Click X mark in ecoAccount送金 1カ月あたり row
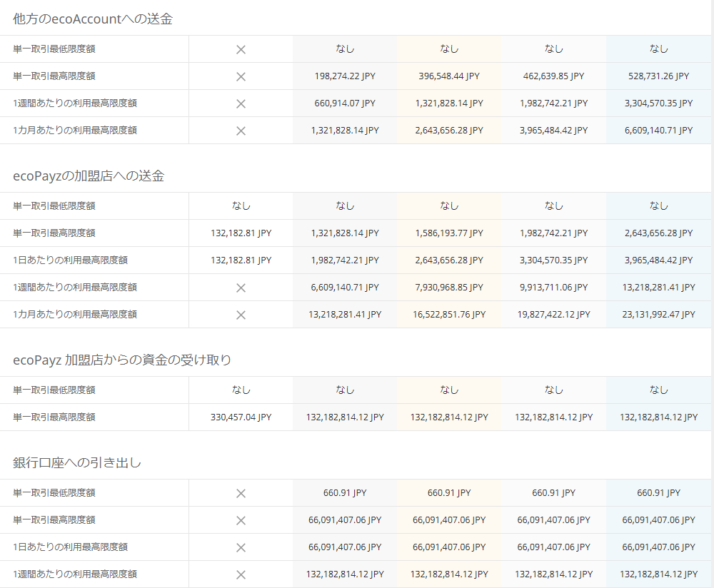The height and width of the screenshot is (588, 714). click(x=241, y=131)
